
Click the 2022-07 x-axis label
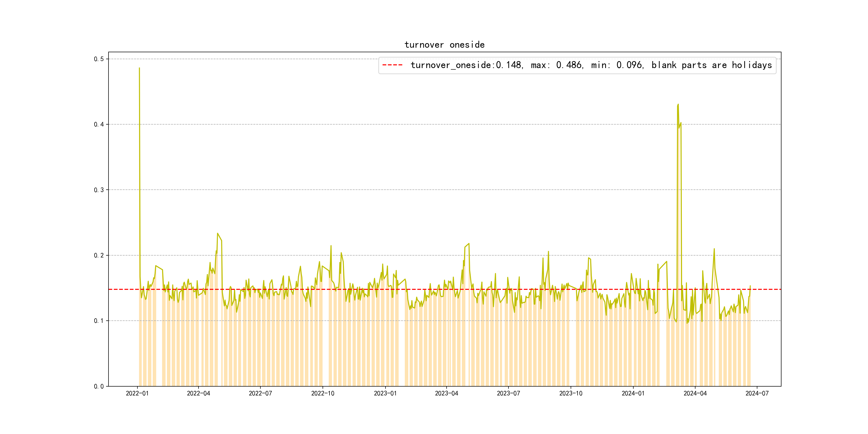pos(260,394)
